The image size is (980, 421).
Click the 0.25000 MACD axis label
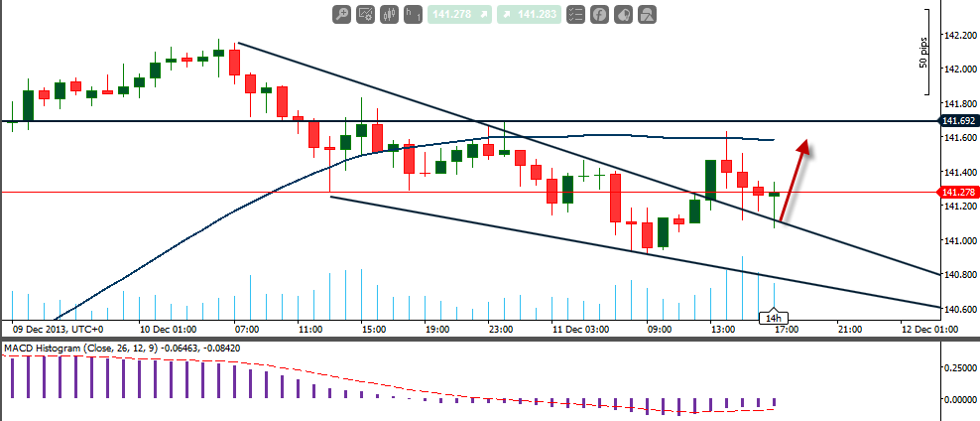point(960,367)
